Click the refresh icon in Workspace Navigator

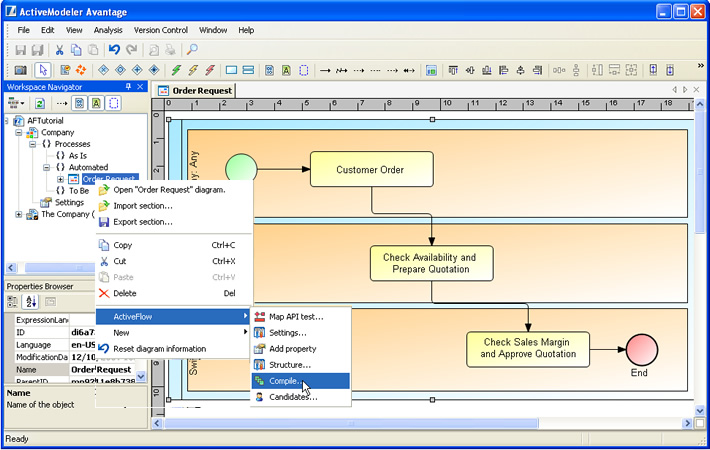40,104
